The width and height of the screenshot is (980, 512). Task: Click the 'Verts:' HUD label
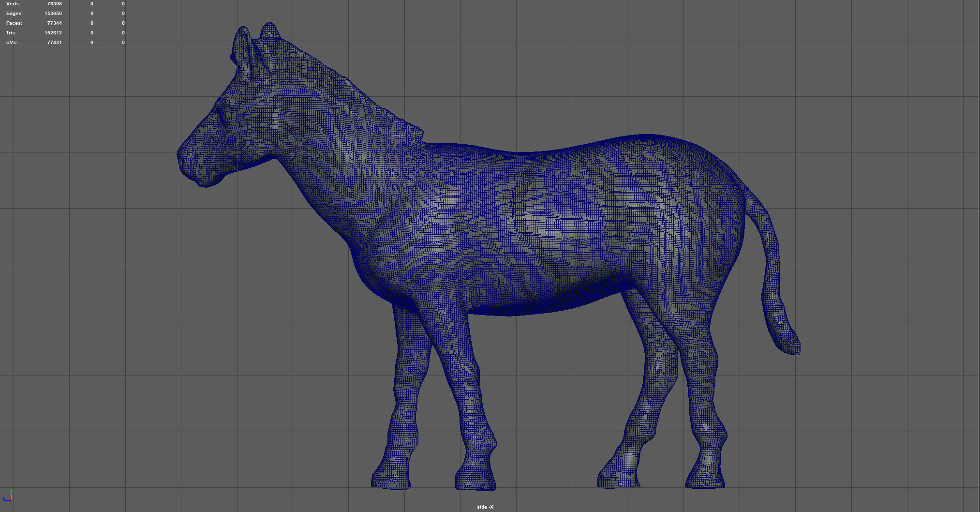pos(13,4)
